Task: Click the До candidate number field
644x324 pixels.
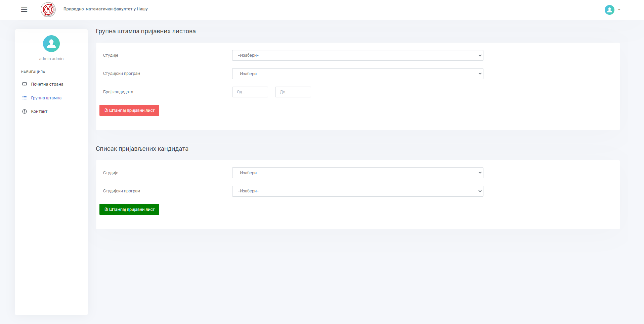Action: coord(293,92)
